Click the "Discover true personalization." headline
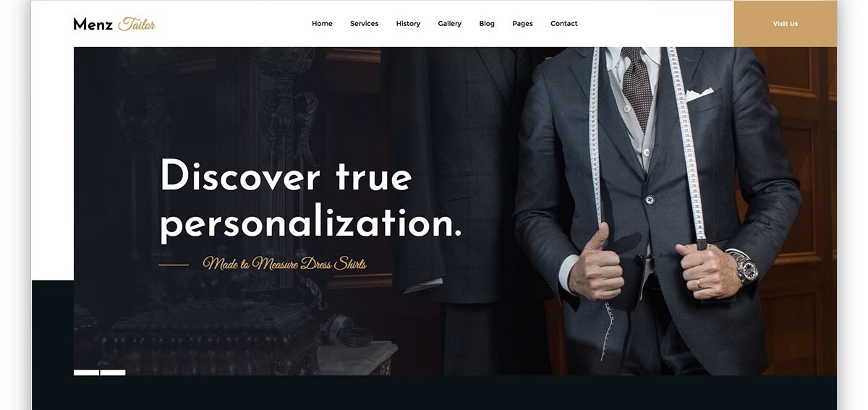 click(310, 200)
